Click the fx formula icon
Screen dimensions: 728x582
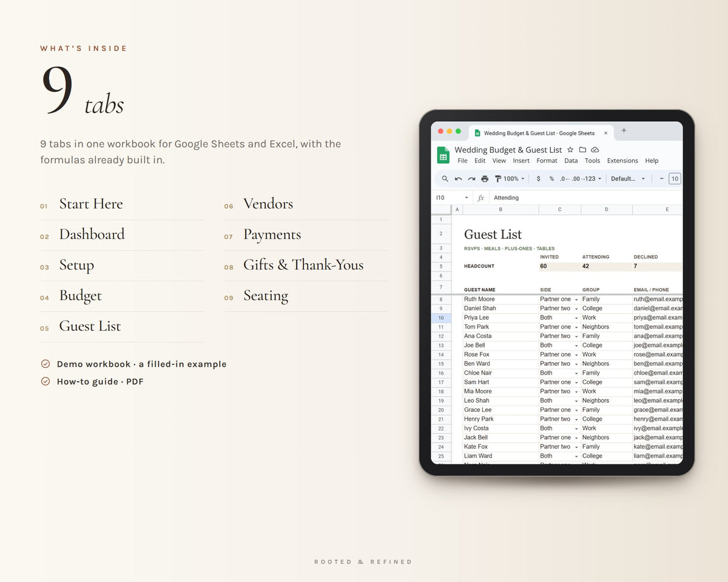(481, 198)
